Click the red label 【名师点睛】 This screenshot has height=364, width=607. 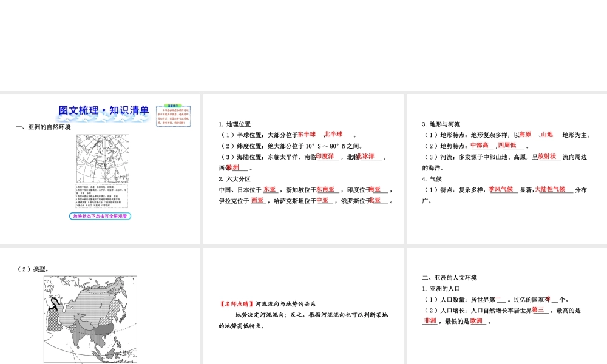(x=237, y=304)
